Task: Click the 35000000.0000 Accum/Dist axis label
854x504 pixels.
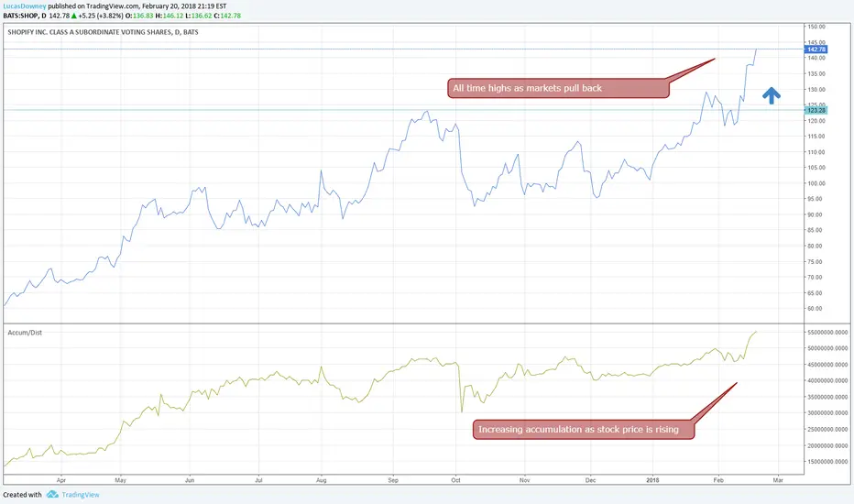Action: [827, 397]
